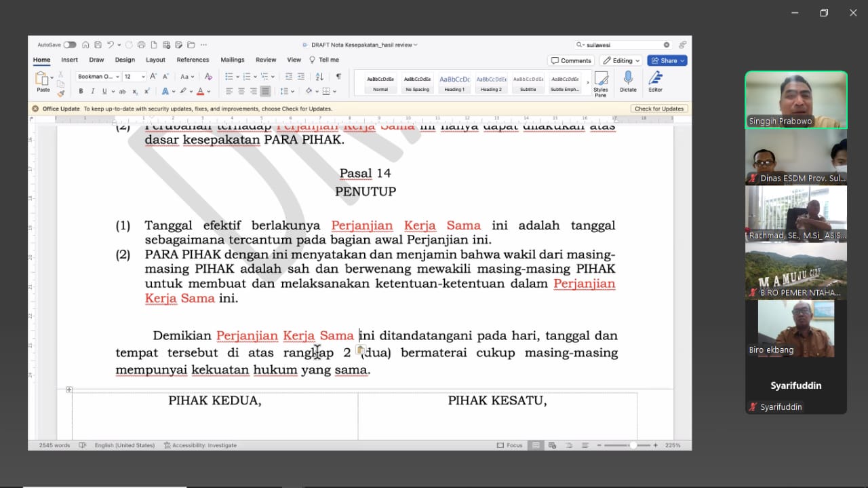The image size is (868, 488).
Task: Clear all formatting icon
Action: (x=208, y=77)
